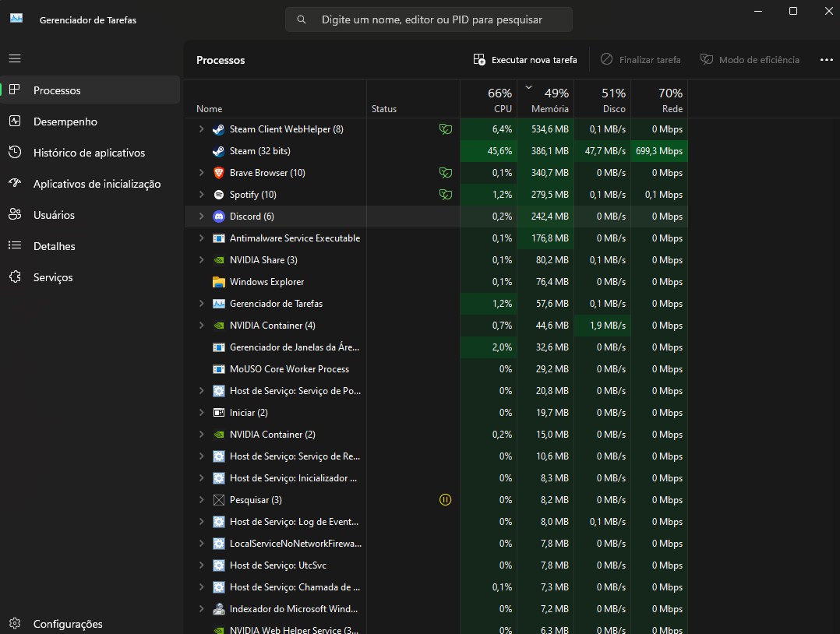Image resolution: width=840 pixels, height=634 pixels.
Task: Expand the NVIDIA Container (2) group
Action: coord(201,435)
